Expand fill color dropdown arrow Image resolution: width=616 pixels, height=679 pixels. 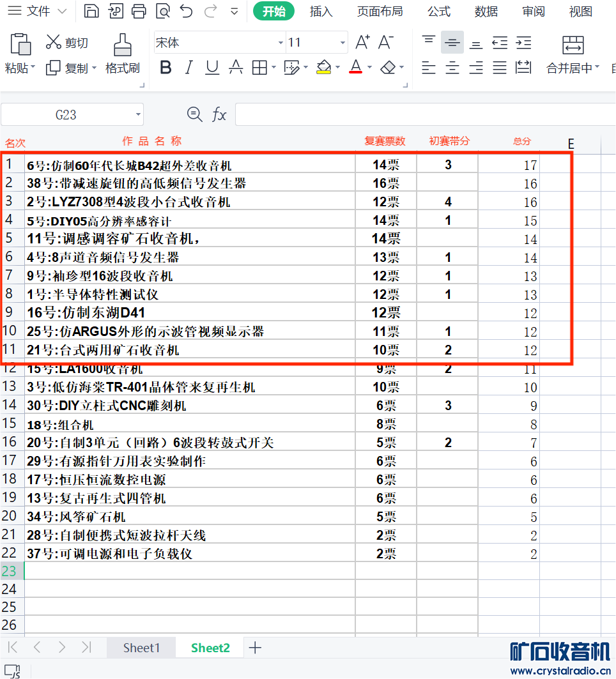click(337, 67)
